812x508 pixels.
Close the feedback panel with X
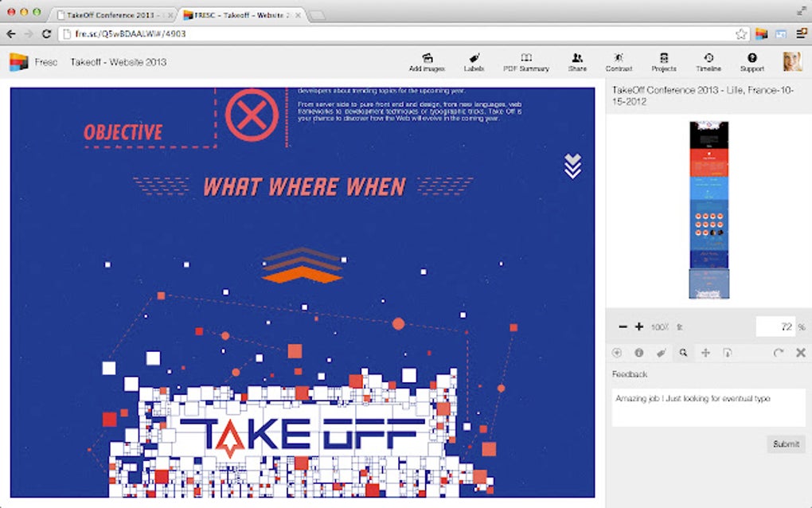pos(801,353)
